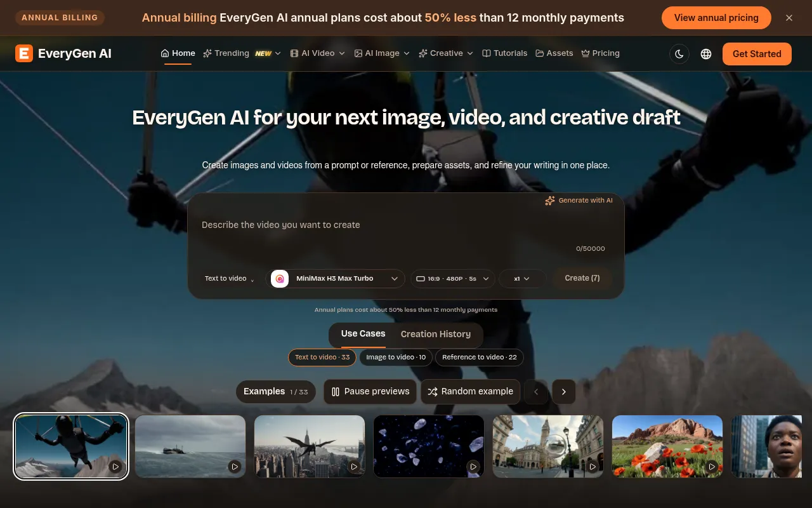Switch to the Use Cases tab

click(x=363, y=334)
